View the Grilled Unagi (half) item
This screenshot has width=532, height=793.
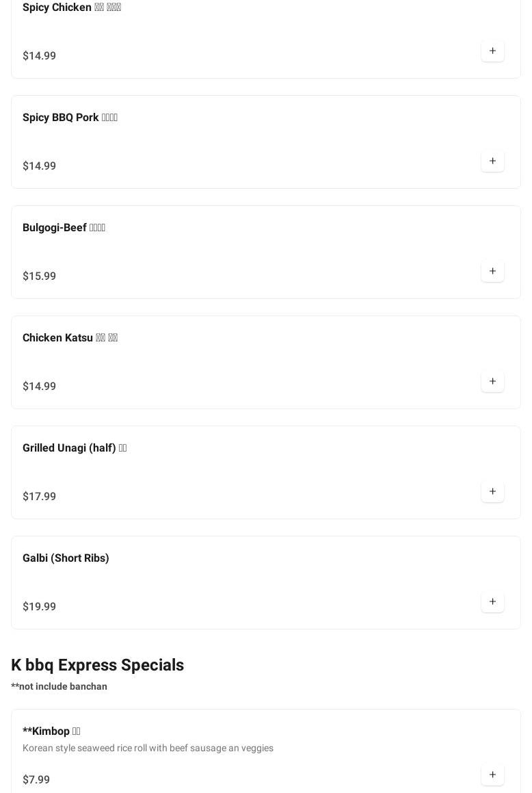click(x=75, y=448)
